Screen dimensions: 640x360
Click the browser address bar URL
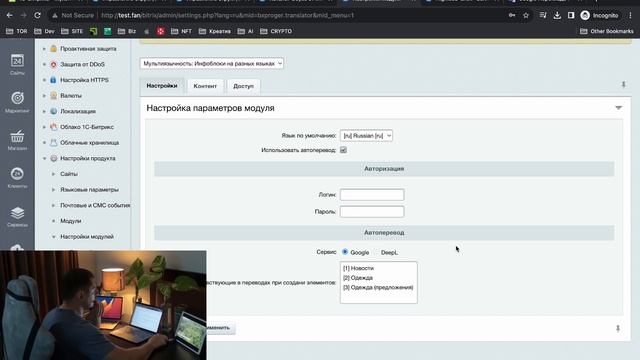click(227, 16)
